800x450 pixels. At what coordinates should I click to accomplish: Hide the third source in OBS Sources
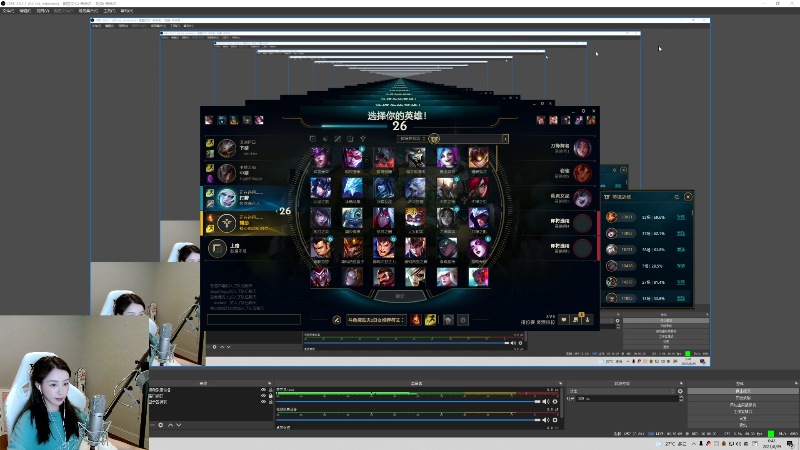pyautogui.click(x=263, y=402)
